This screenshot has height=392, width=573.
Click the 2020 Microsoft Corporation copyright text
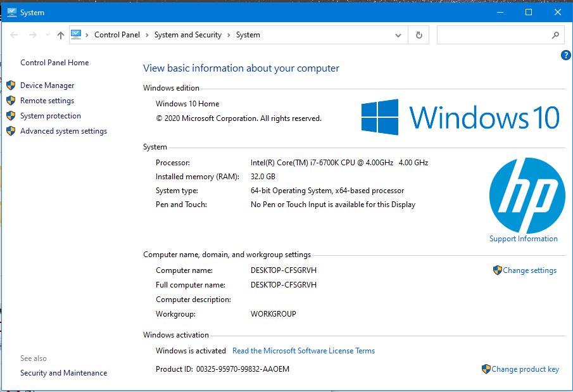point(239,118)
